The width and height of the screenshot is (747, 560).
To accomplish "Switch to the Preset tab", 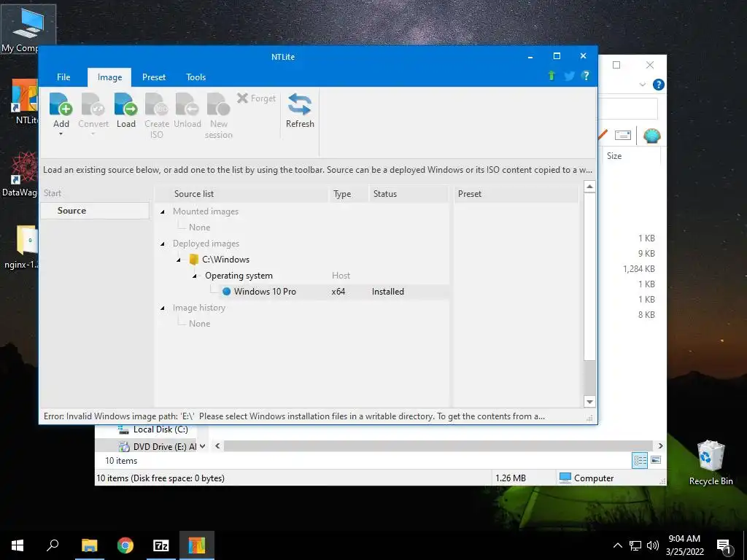I will point(154,77).
